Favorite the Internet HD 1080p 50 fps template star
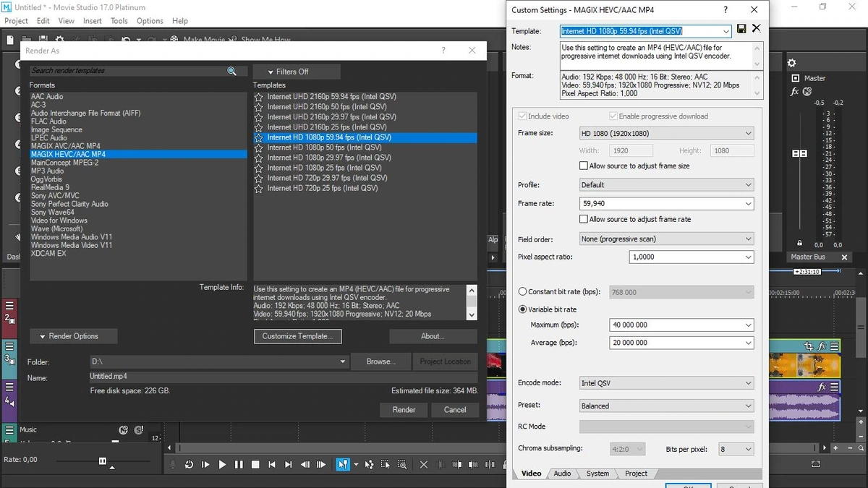 point(259,147)
